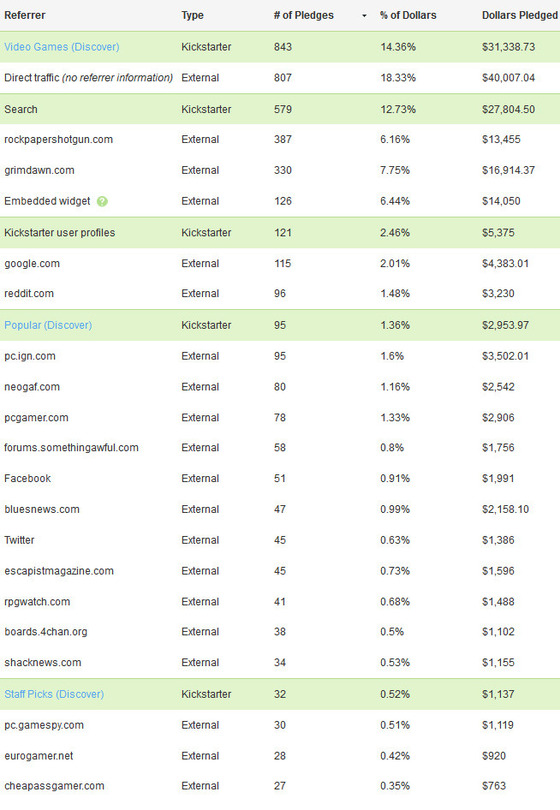Select the rockpapershotgun.com row

point(280,139)
